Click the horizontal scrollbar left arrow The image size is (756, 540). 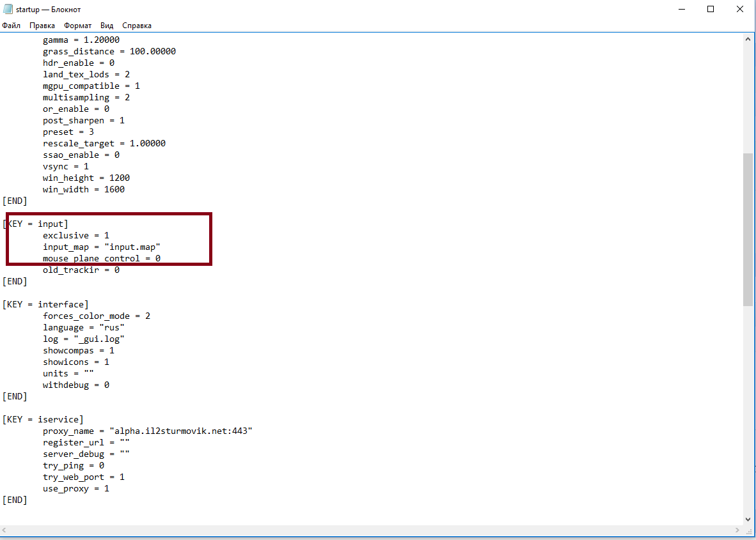click(4, 530)
